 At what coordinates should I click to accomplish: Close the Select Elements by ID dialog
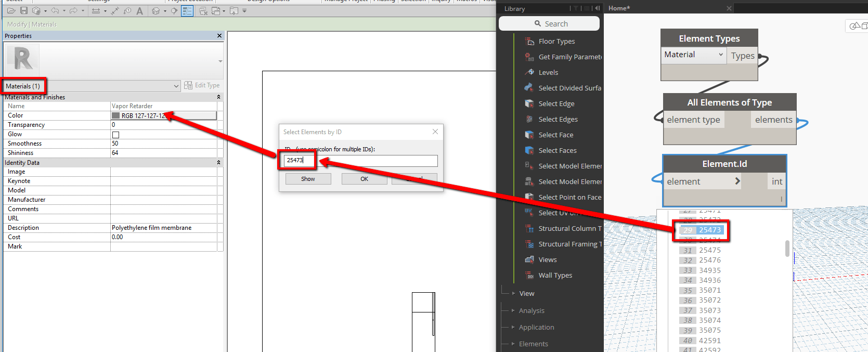tap(435, 132)
